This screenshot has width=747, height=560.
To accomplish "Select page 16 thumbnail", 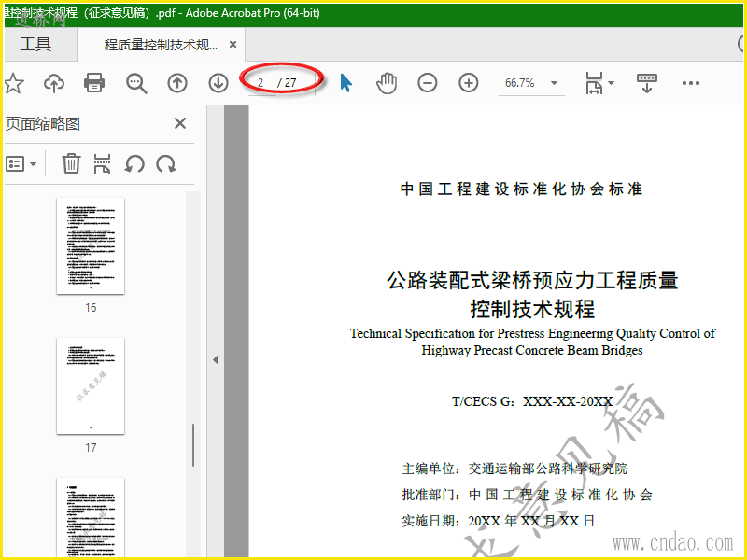I will (x=91, y=245).
